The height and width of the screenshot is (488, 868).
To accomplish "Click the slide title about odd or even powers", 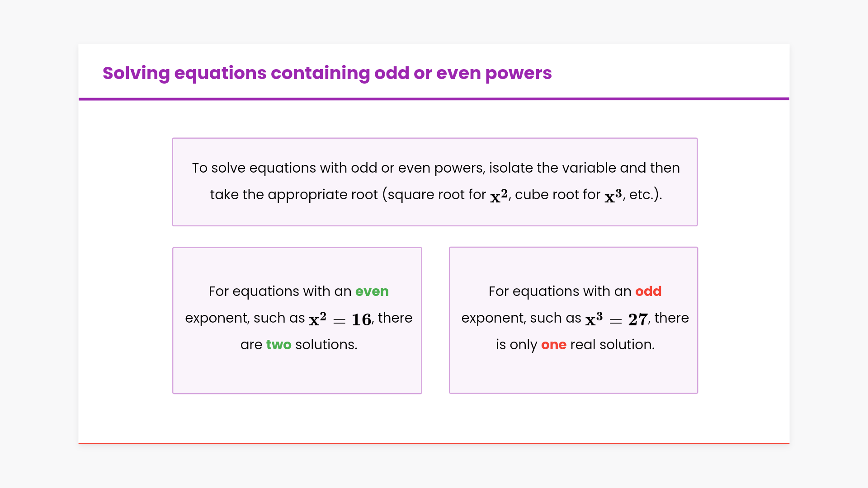I will [327, 73].
